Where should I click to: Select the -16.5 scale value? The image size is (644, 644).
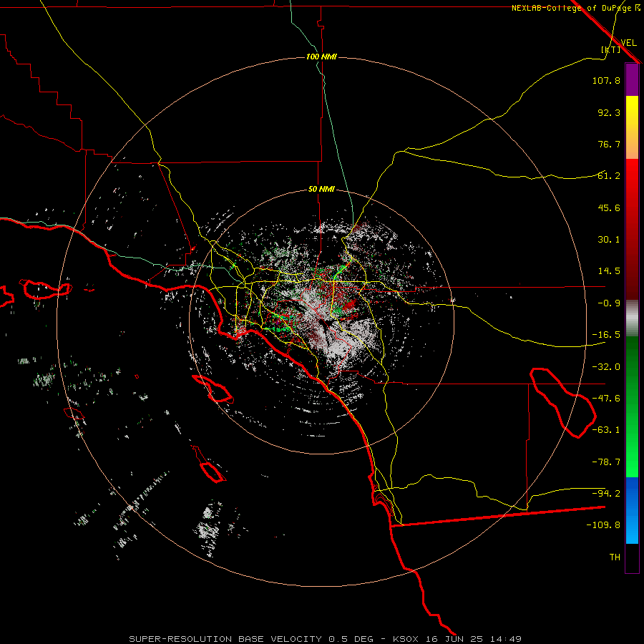(606, 335)
